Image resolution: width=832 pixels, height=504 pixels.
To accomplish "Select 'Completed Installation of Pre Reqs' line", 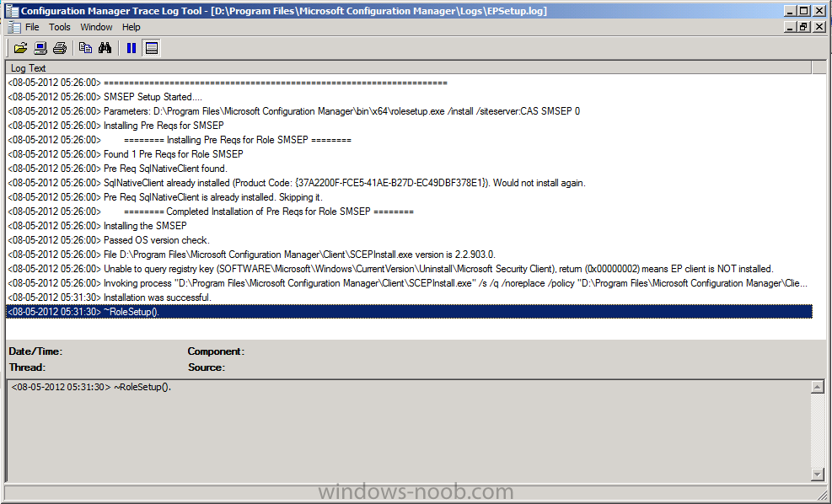I will tap(409, 212).
